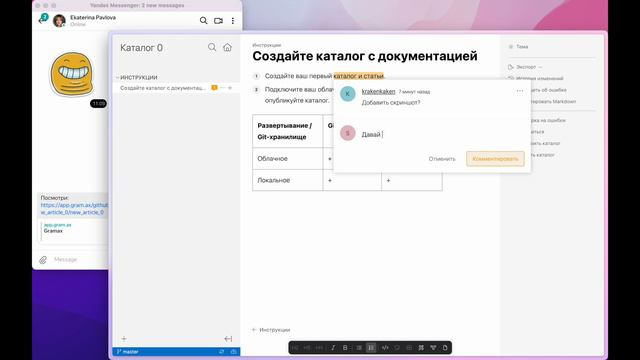The height and width of the screenshot is (360, 640).
Task: Click Инструкции breadcrumb above title
Action: (x=267, y=45)
